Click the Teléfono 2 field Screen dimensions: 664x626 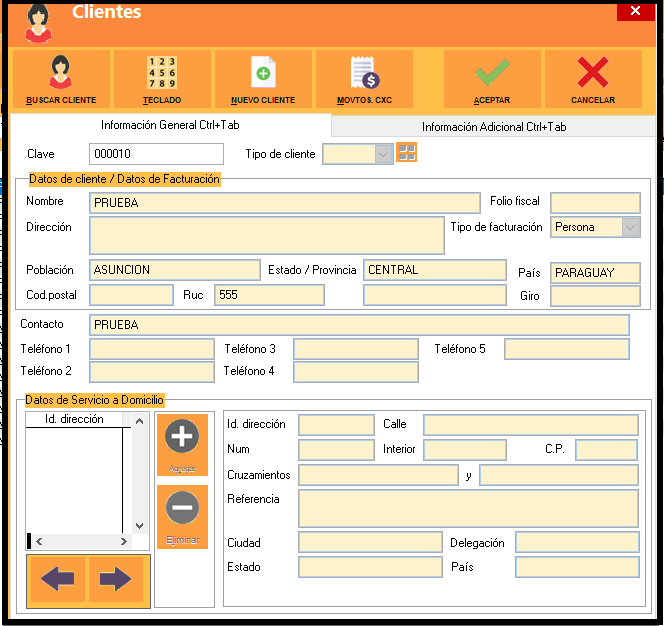(x=152, y=371)
